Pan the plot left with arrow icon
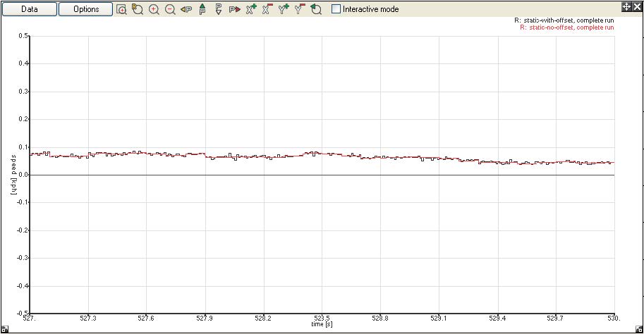 point(186,9)
